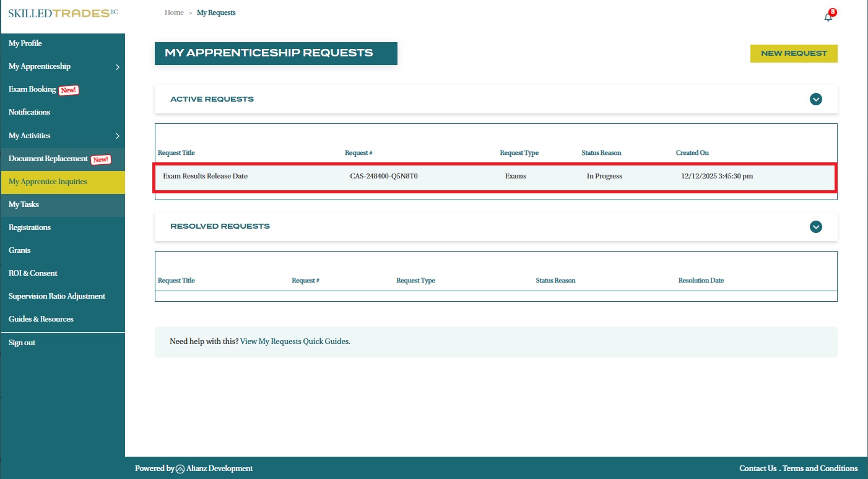Open the My Profile menu item
Screen dimensions: 868x479
(x=25, y=43)
